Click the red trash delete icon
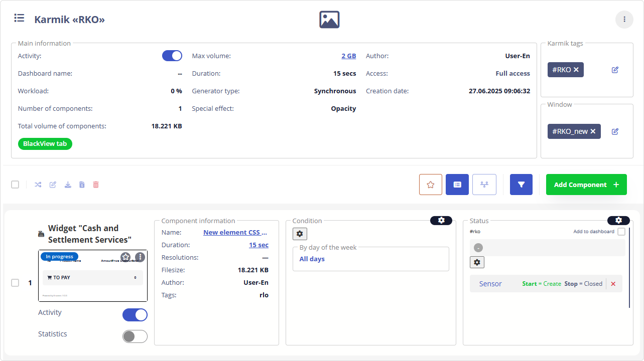This screenshot has width=644, height=361. pos(96,185)
